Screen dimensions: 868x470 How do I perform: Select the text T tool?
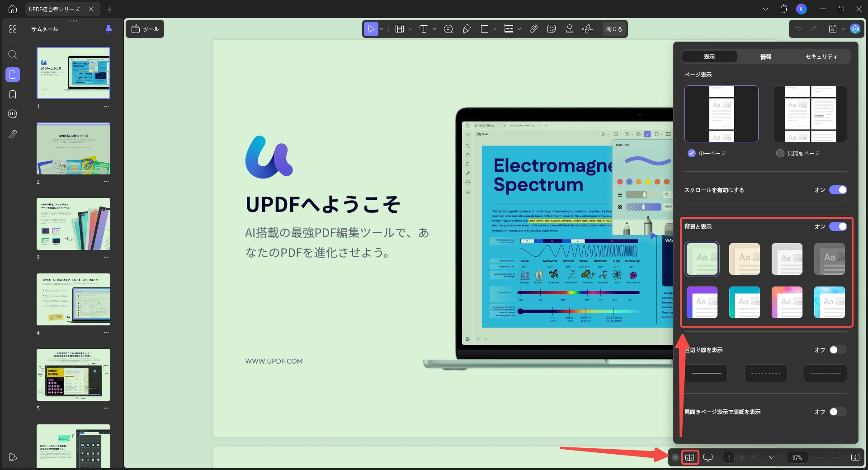[424, 29]
